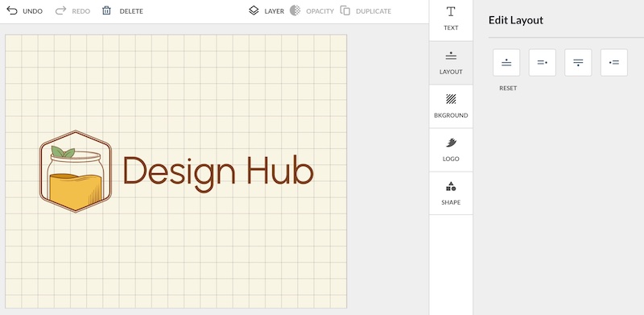Click the Redo arrow icon

click(x=61, y=10)
